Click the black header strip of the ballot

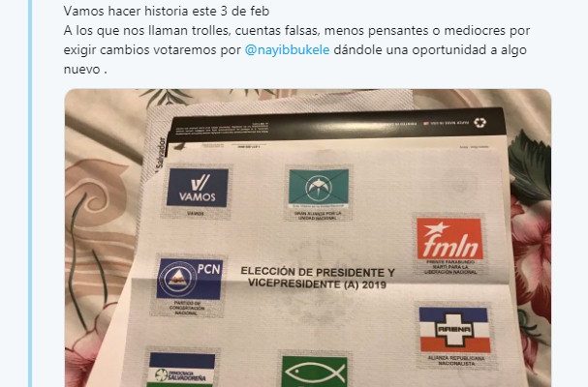pos(336,125)
